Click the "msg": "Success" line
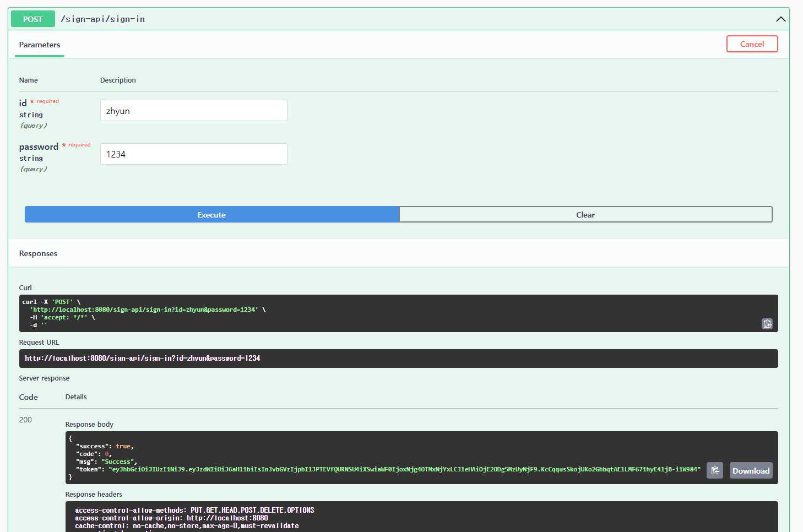Image resolution: width=803 pixels, height=532 pixels. click(x=106, y=462)
